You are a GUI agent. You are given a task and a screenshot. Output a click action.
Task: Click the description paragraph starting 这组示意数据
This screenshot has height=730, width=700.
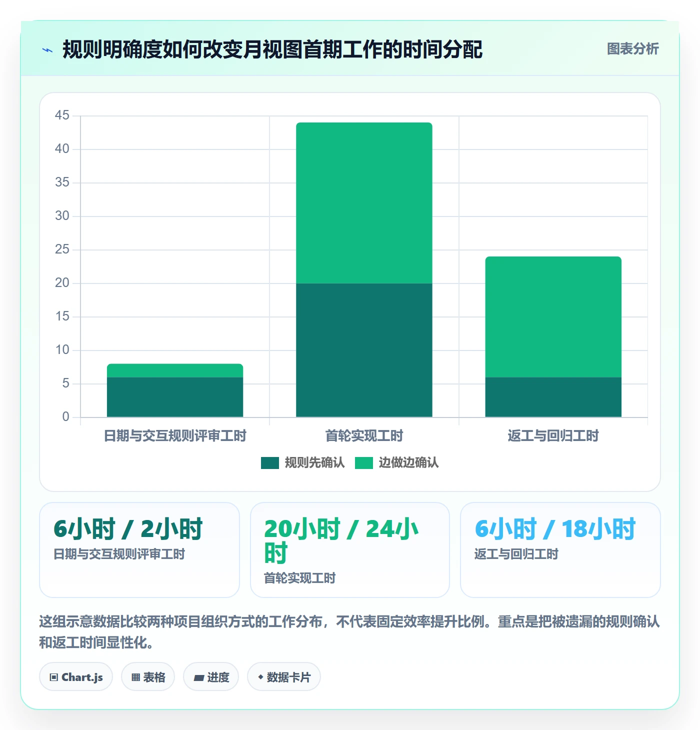coord(349,632)
